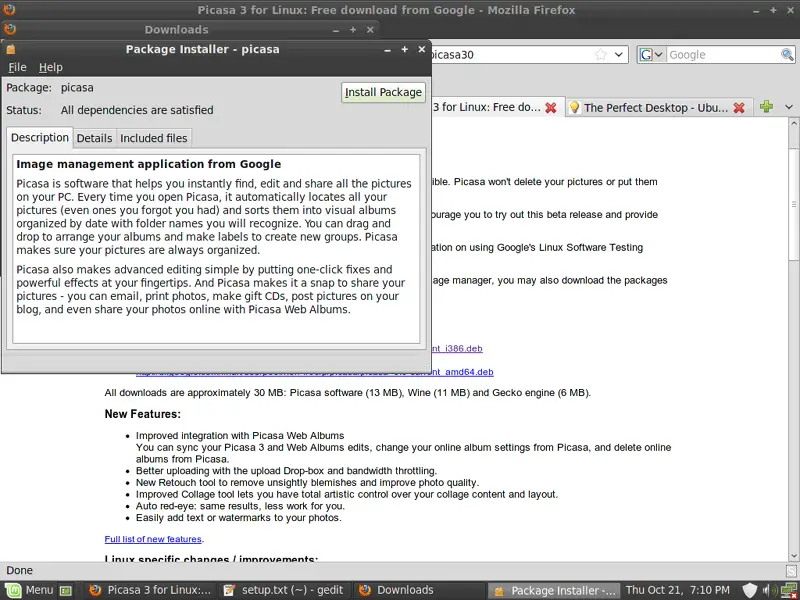
Task: Focus the Google search input field
Action: (x=723, y=55)
